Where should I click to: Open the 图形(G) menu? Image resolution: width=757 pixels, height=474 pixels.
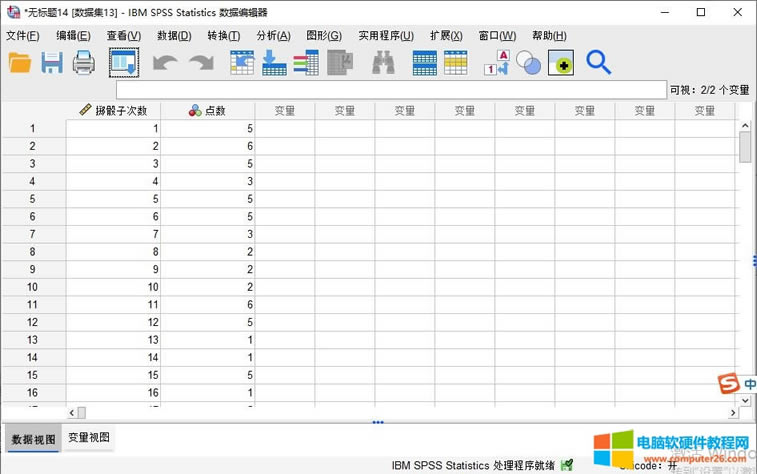click(x=323, y=35)
